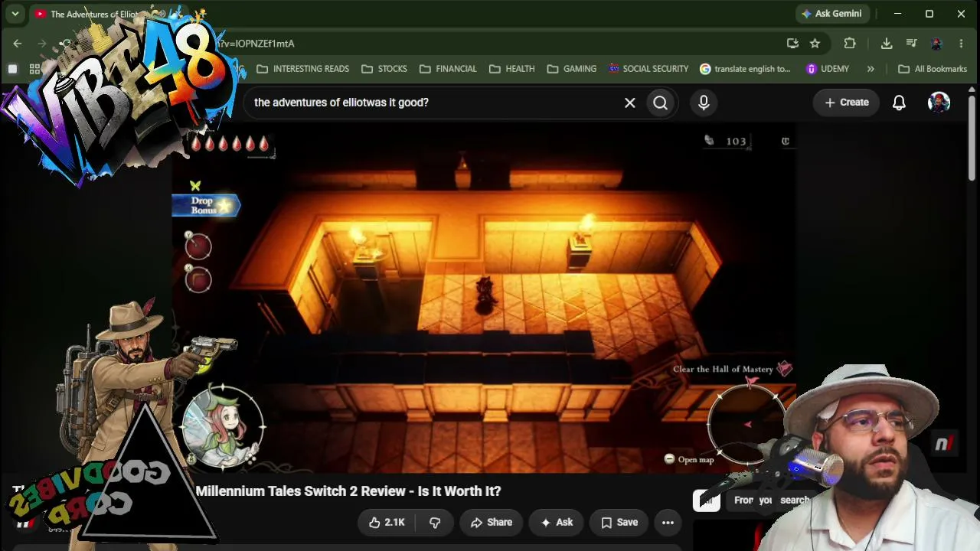
Task: Open the Apps grid in bookmarks bar
Action: click(34, 69)
